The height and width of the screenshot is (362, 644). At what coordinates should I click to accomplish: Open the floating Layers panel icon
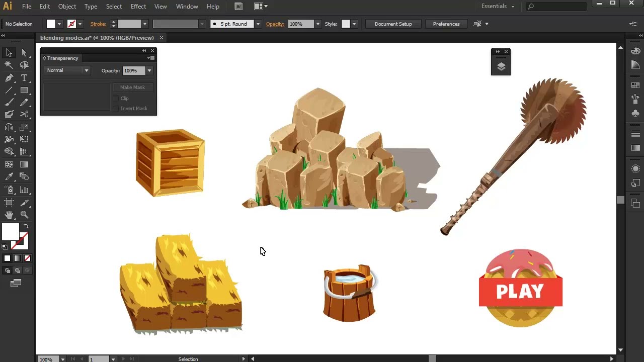click(x=501, y=67)
